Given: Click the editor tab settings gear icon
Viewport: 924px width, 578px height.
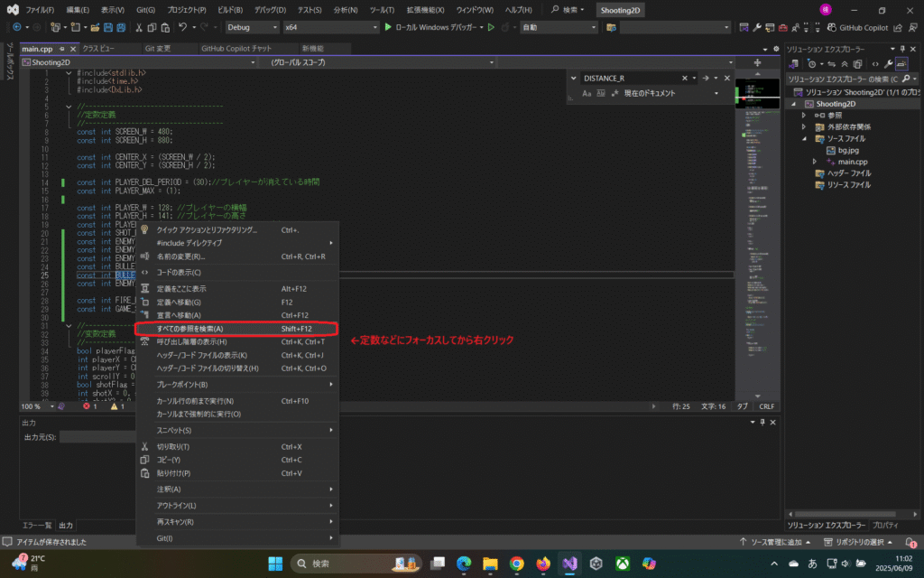Looking at the screenshot, I should coord(776,49).
